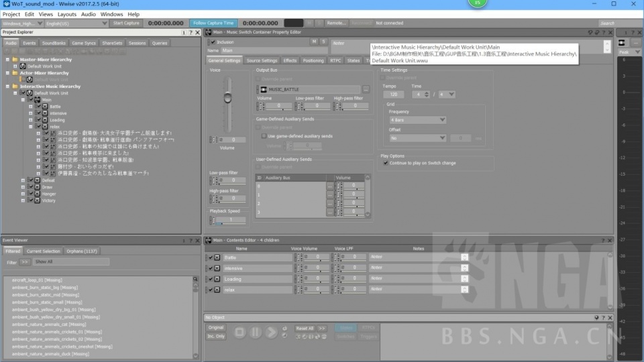
Task: Click the search magnifier icon in Event Viewer list
Action: [195, 279]
